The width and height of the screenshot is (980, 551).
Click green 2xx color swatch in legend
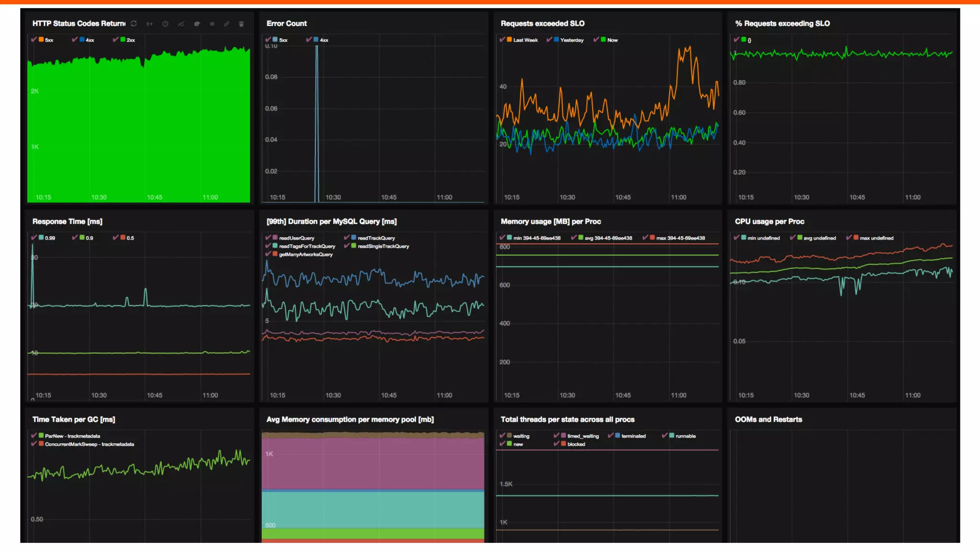(x=123, y=40)
